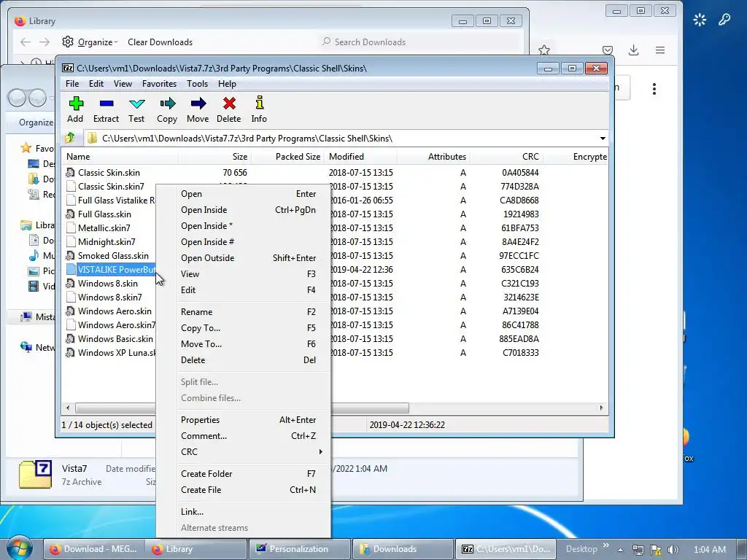This screenshot has width=747, height=560.
Task: Click the Windows Start orb
Action: click(19, 548)
